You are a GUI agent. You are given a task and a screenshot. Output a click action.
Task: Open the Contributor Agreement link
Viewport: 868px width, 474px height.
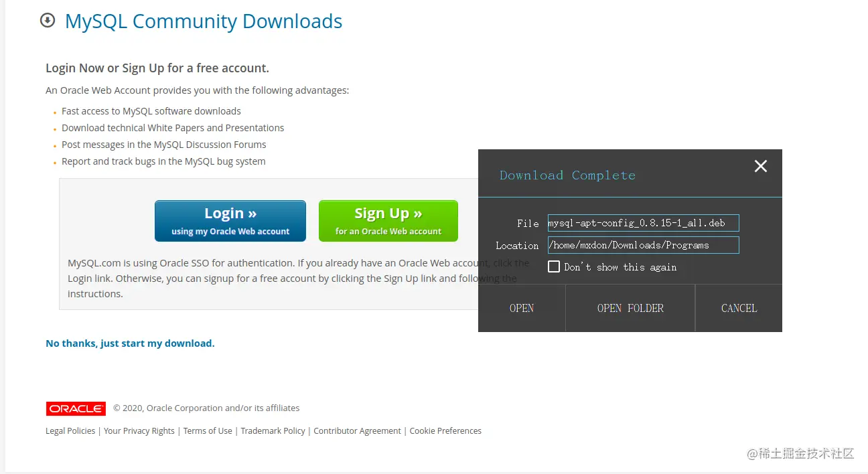[x=358, y=431]
